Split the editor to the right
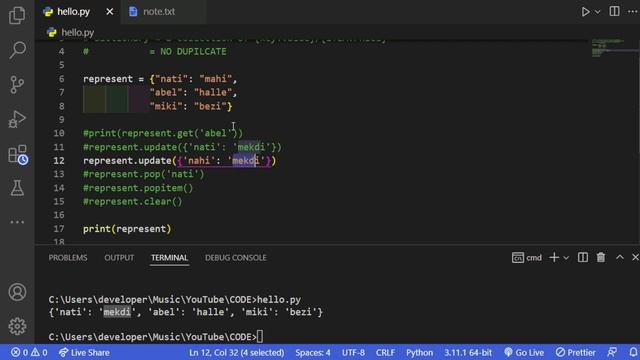This screenshot has width=640, height=360. [x=614, y=11]
